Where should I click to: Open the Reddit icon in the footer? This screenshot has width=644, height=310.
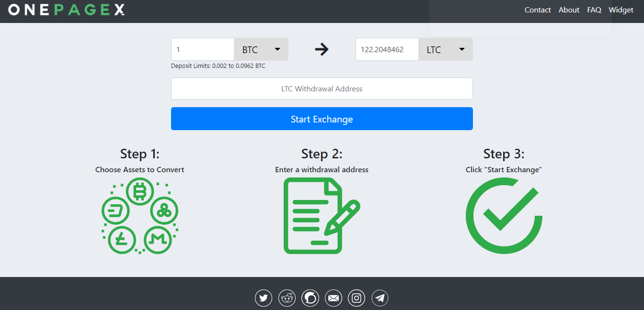tap(287, 298)
